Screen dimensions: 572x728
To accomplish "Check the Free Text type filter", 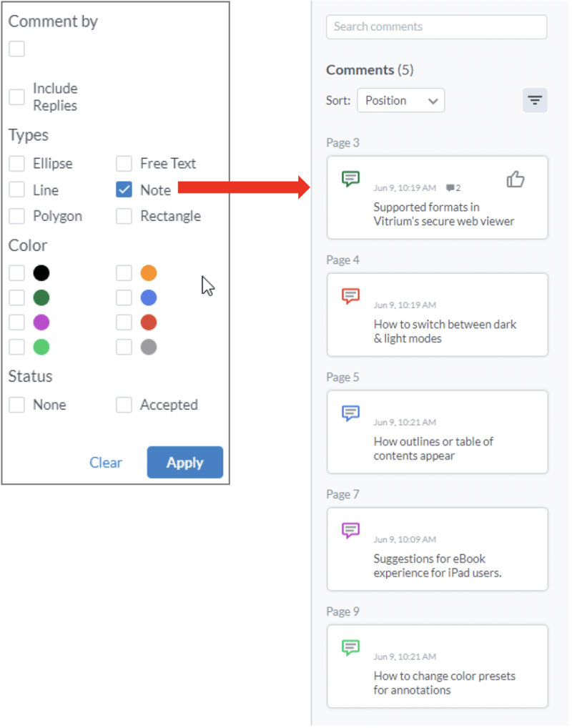I will point(124,164).
